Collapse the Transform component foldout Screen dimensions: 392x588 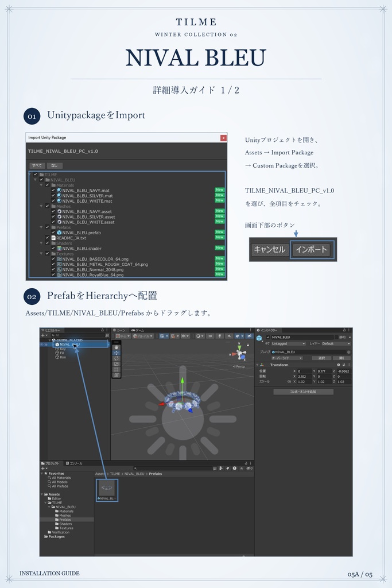coord(258,365)
